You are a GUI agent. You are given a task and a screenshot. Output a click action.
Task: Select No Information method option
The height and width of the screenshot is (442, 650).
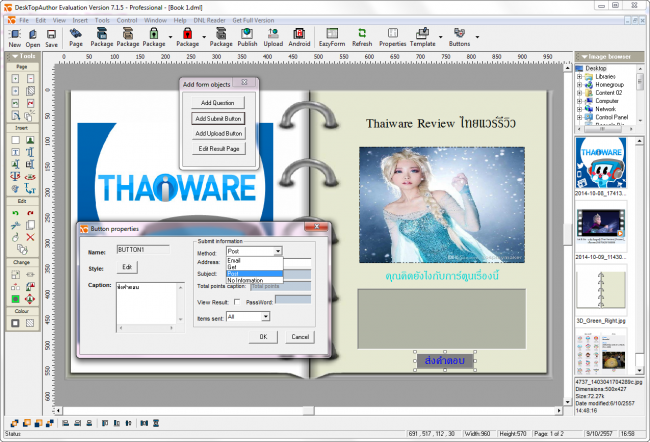(x=246, y=280)
